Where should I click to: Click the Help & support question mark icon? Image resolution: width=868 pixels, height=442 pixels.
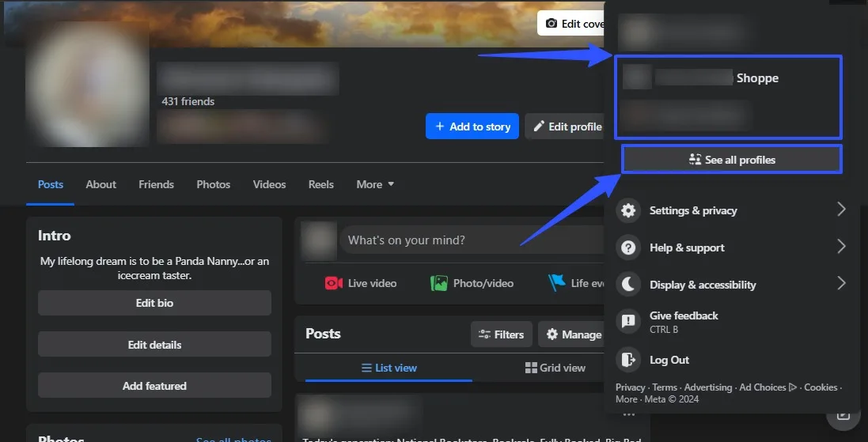628,247
